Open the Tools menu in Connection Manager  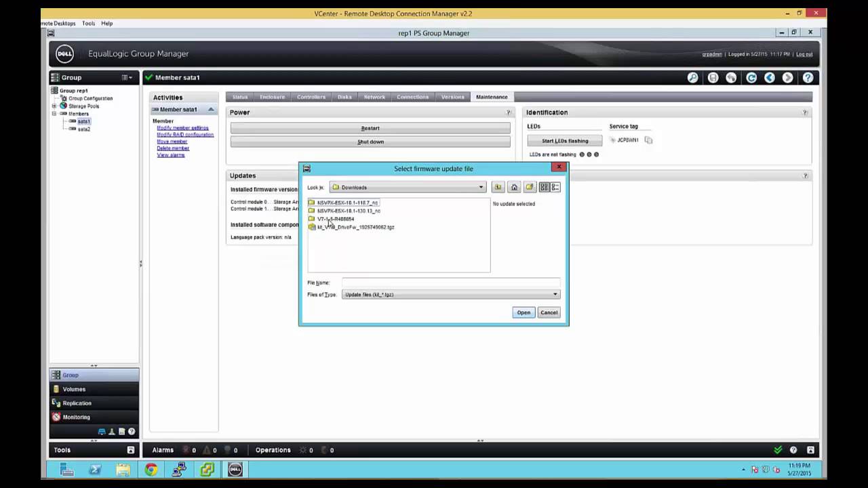(88, 23)
